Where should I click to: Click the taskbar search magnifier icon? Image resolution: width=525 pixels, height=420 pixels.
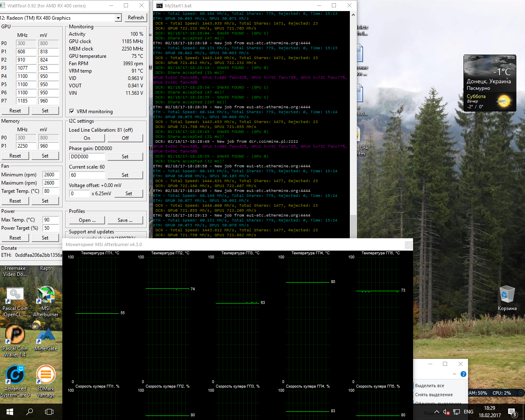coord(30,411)
